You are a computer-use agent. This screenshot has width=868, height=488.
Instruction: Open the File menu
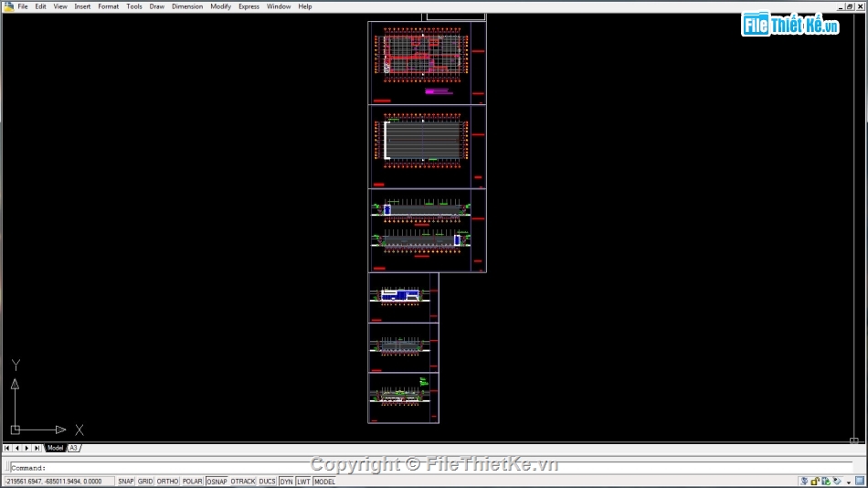(23, 6)
